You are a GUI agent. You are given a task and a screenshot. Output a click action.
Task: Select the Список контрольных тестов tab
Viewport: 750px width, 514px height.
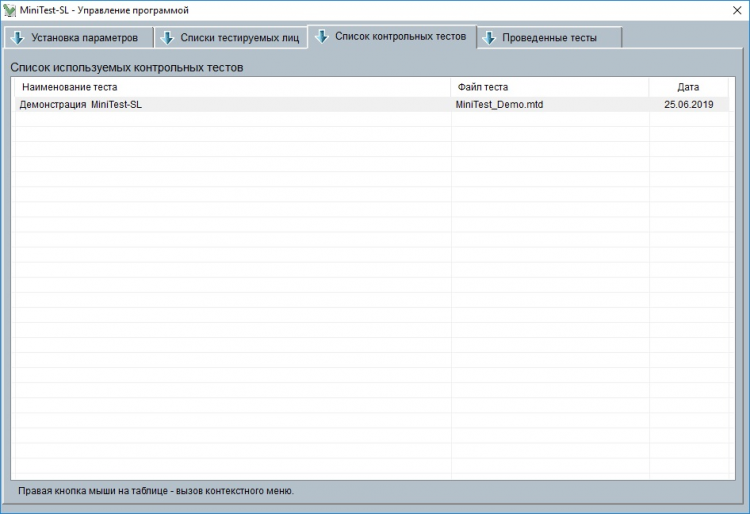(392, 36)
